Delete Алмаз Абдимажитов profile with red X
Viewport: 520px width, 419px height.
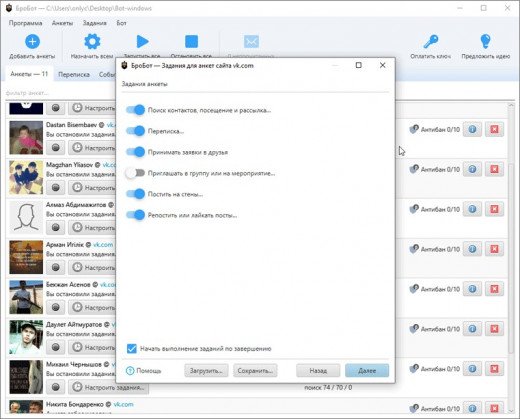coord(494,209)
